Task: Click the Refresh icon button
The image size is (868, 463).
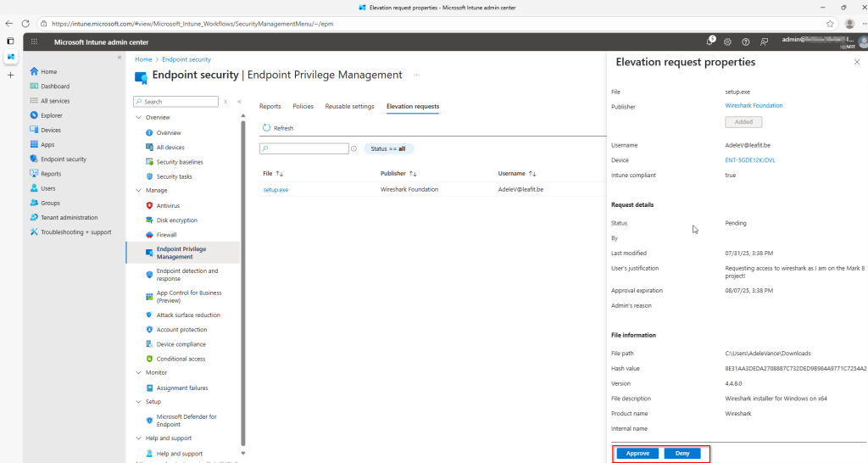Action: point(266,128)
